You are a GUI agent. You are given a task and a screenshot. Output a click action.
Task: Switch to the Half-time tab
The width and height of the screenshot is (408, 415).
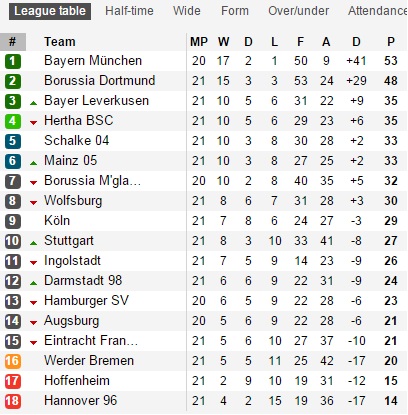pos(129,11)
